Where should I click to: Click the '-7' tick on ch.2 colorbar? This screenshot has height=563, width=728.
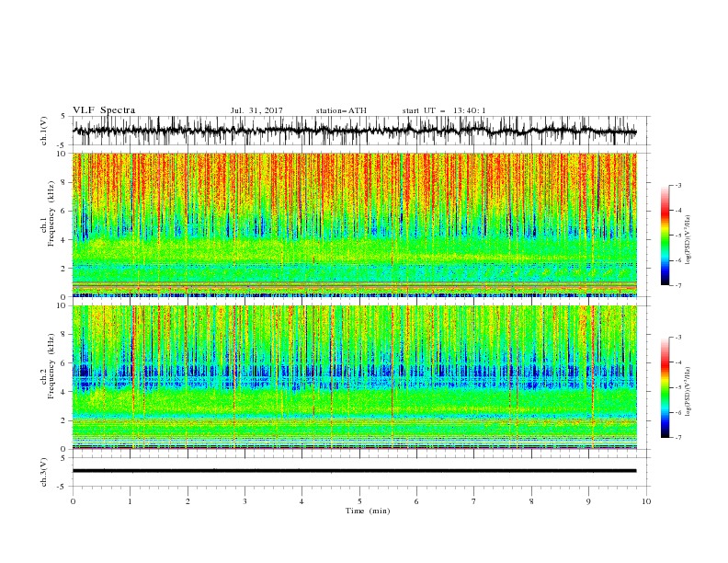(677, 437)
